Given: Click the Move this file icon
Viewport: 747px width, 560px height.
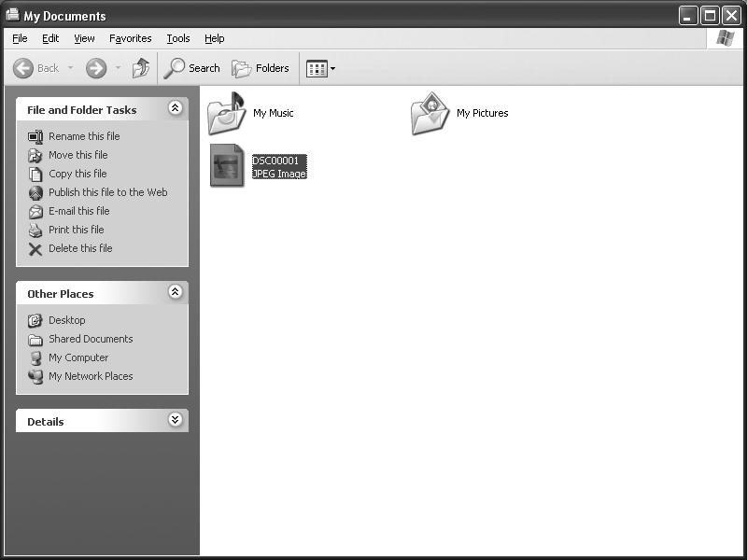Looking at the screenshot, I should pyautogui.click(x=35, y=155).
